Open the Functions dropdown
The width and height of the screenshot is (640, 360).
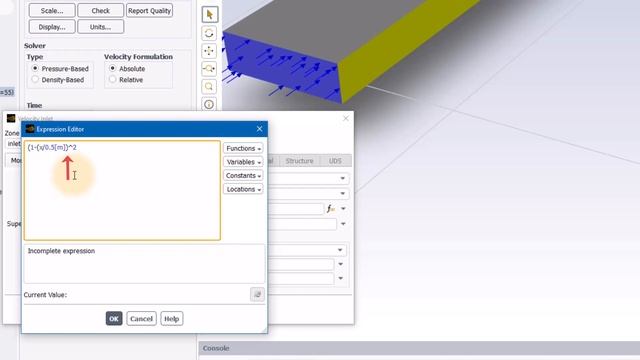[243, 148]
